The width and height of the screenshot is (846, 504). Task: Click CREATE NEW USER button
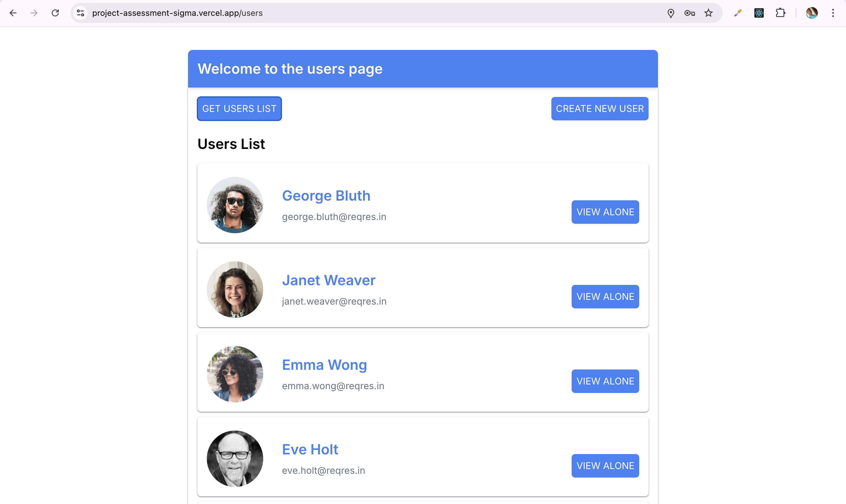tap(600, 109)
